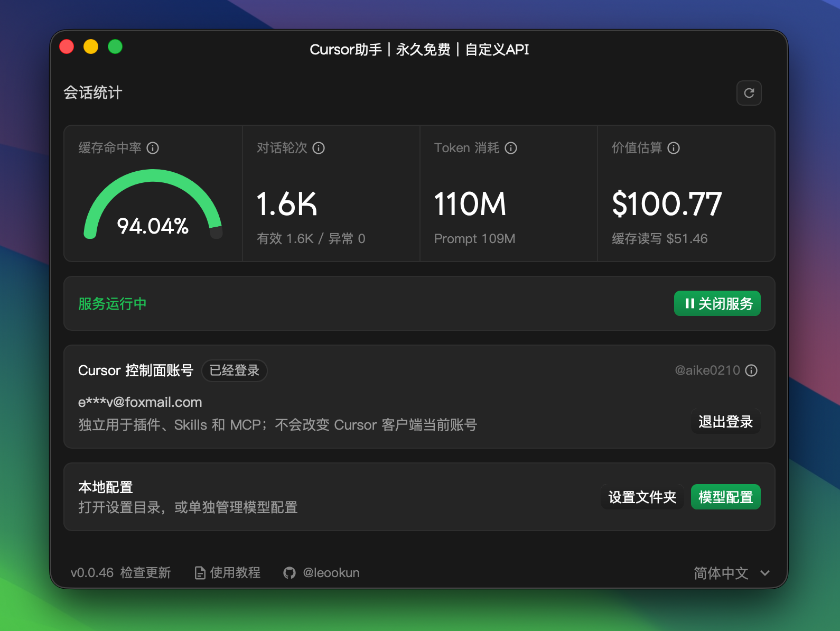Show info for 缓存命中率
Screen dimensions: 840x631
(153, 148)
